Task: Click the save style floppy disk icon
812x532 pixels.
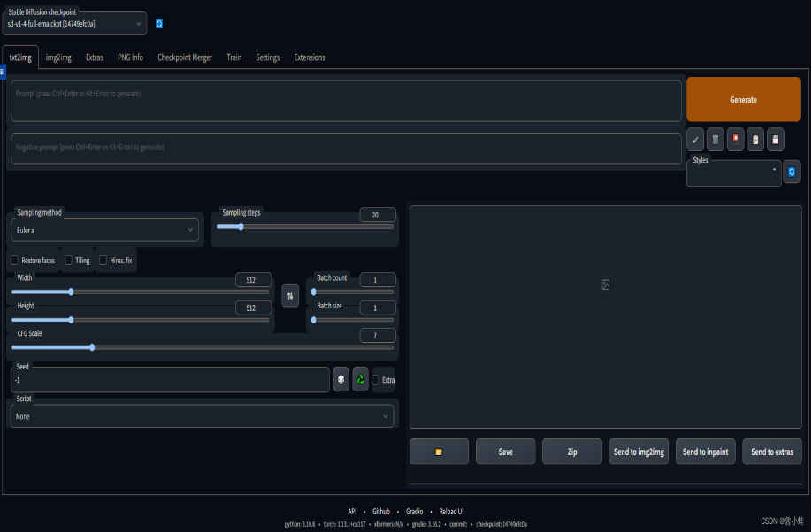Action: [775, 140]
